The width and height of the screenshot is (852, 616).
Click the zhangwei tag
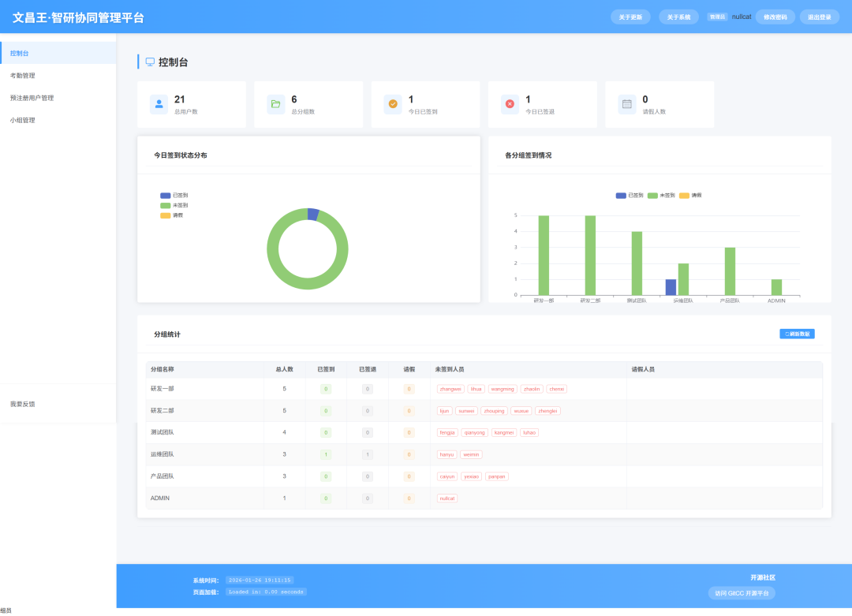pos(450,389)
